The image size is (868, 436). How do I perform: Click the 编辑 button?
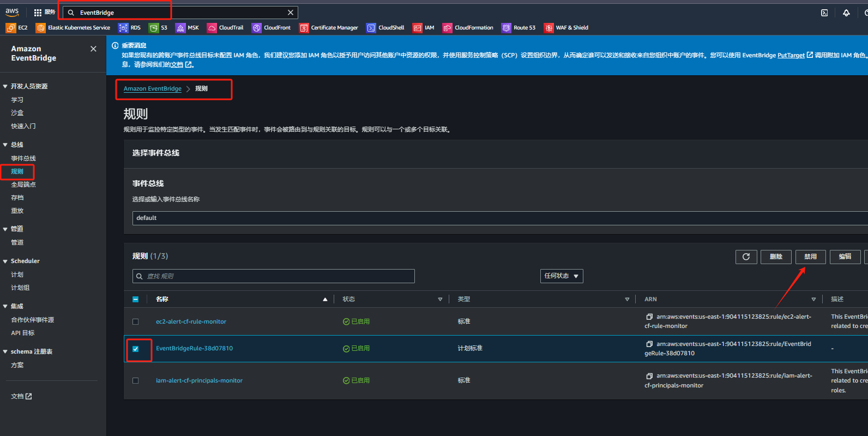point(845,256)
